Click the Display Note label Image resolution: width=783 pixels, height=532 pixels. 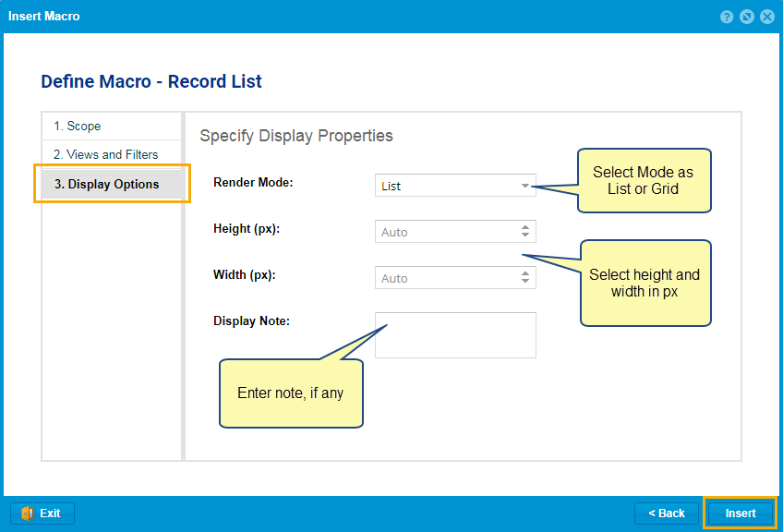pos(252,320)
